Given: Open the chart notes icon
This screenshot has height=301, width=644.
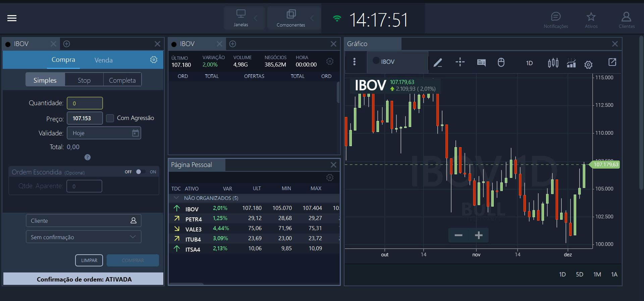Looking at the screenshot, I should (481, 62).
